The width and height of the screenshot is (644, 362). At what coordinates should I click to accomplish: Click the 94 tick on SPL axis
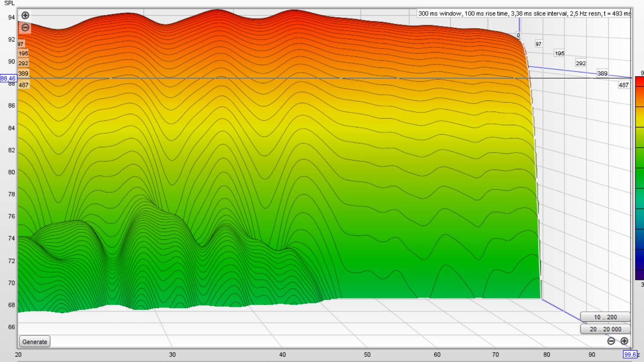11,17
